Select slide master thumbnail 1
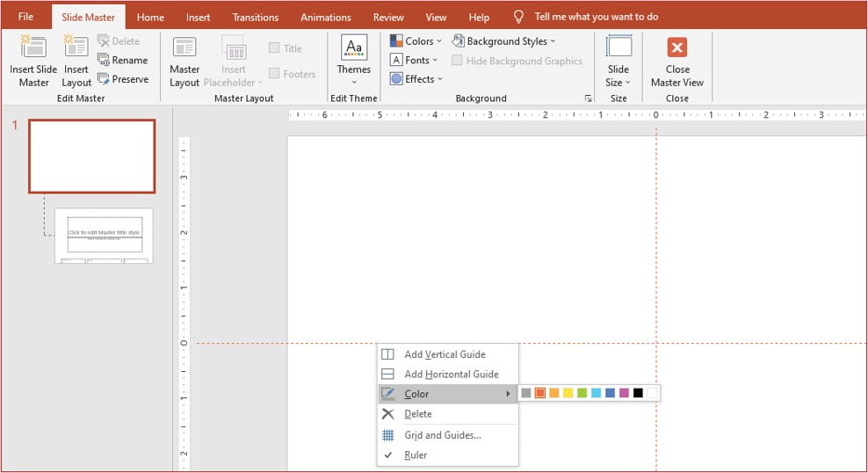Viewport: 868px width, 473px height. click(x=92, y=156)
